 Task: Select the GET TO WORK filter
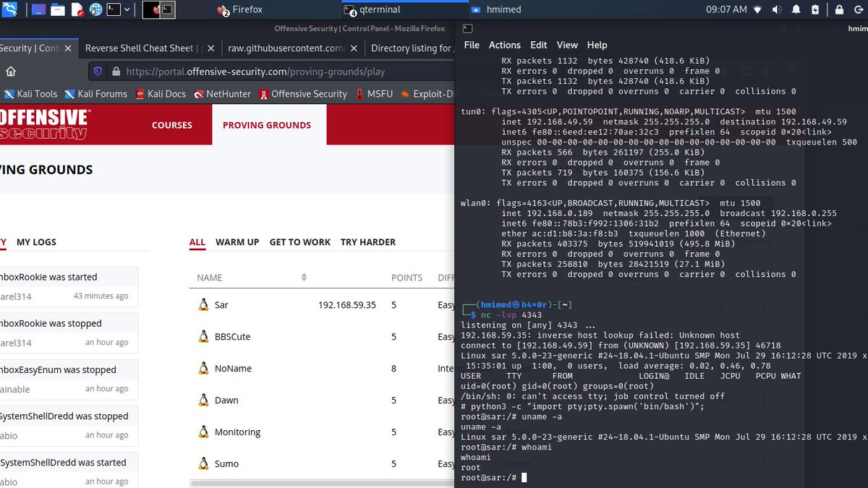click(300, 242)
